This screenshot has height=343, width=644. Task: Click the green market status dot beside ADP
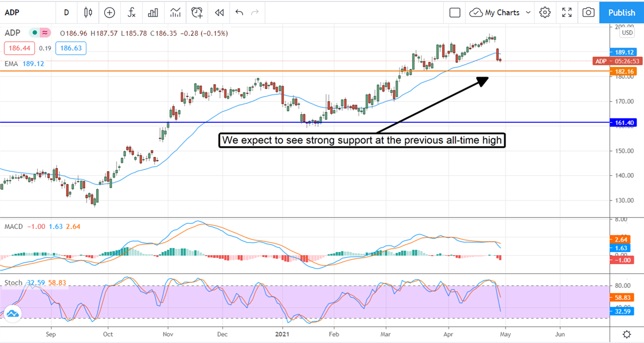pos(35,33)
